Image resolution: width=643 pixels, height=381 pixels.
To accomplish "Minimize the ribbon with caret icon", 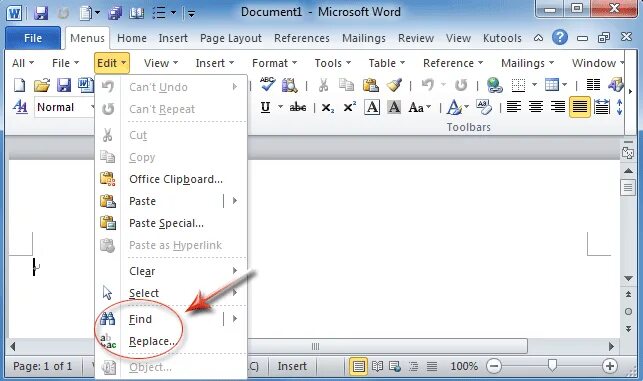I will [538, 38].
